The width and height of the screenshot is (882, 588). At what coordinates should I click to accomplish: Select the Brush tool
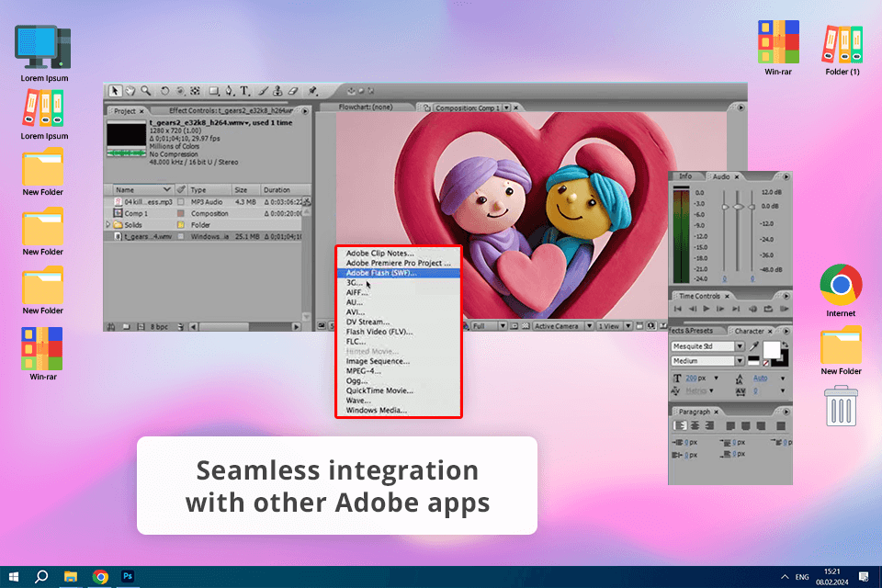[x=263, y=91]
